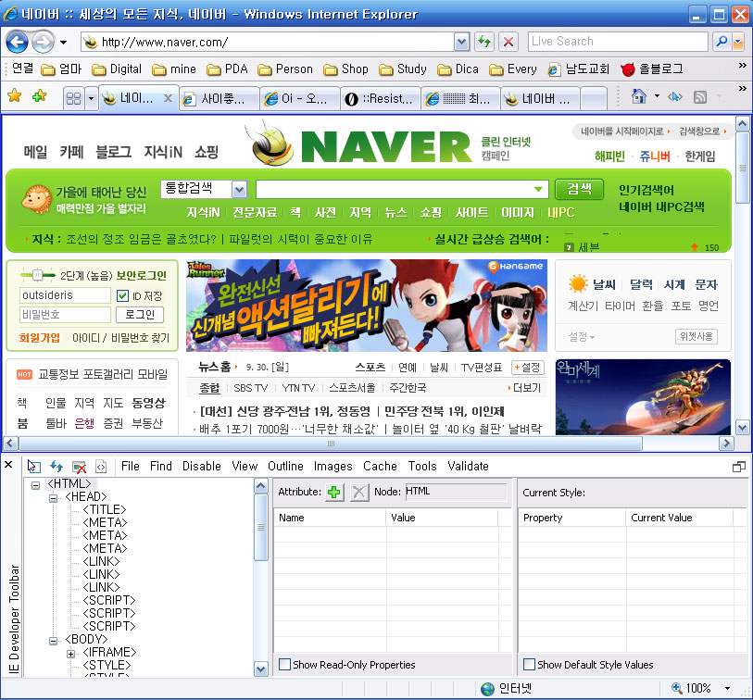753x700 pixels.
Task: Open the Find menu in Developer Toolbar
Action: coord(161,466)
